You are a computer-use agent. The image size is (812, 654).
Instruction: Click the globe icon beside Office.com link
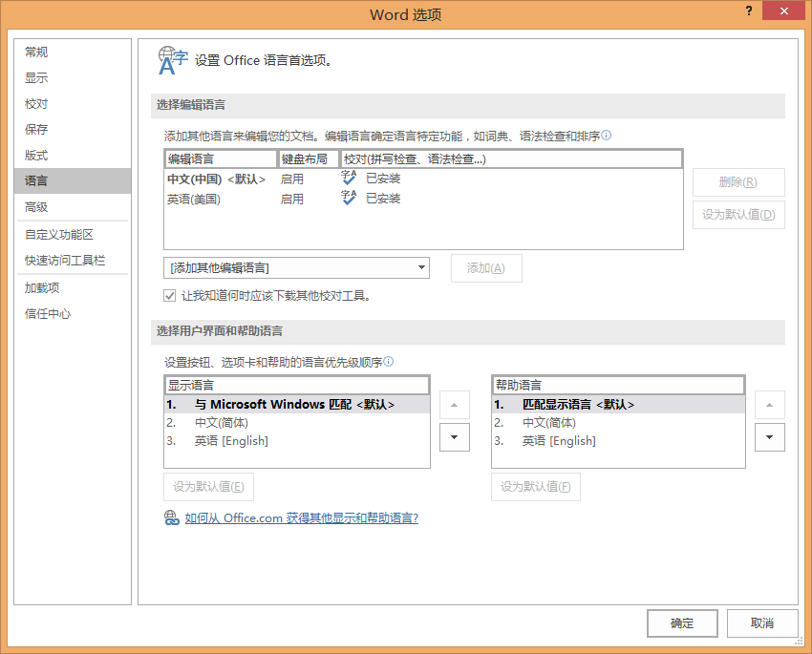pyautogui.click(x=172, y=518)
